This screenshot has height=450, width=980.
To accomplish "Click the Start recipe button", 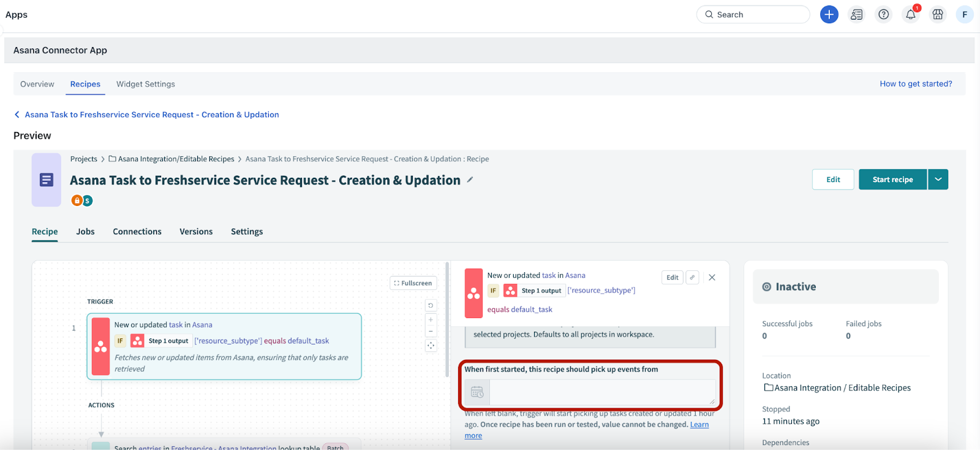I will click(892, 180).
